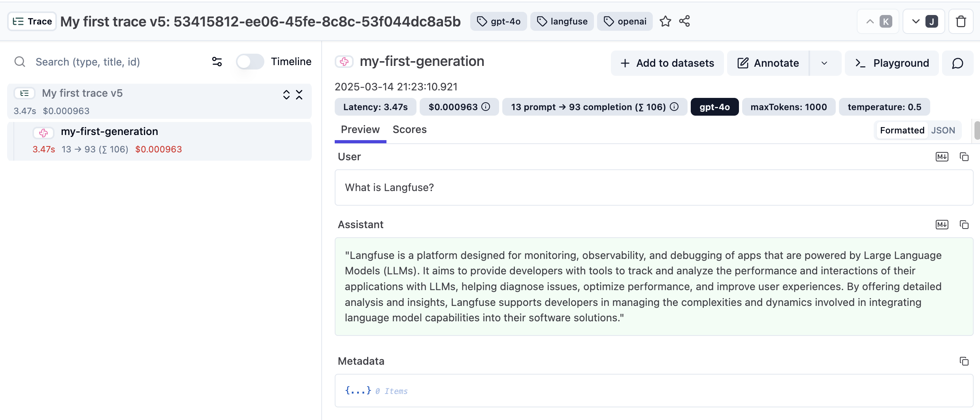Click the $0.000963 cost badge
Image resolution: width=980 pixels, height=420 pixels.
pos(459,107)
